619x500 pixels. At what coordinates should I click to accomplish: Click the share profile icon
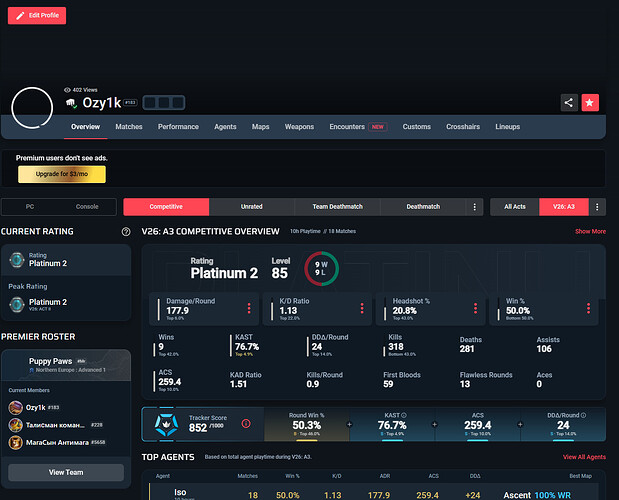coord(569,103)
